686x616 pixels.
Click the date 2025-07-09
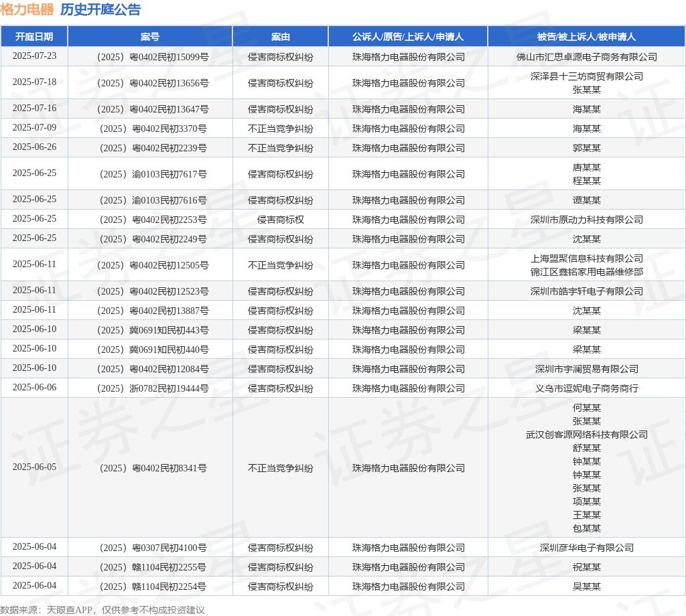(x=34, y=128)
